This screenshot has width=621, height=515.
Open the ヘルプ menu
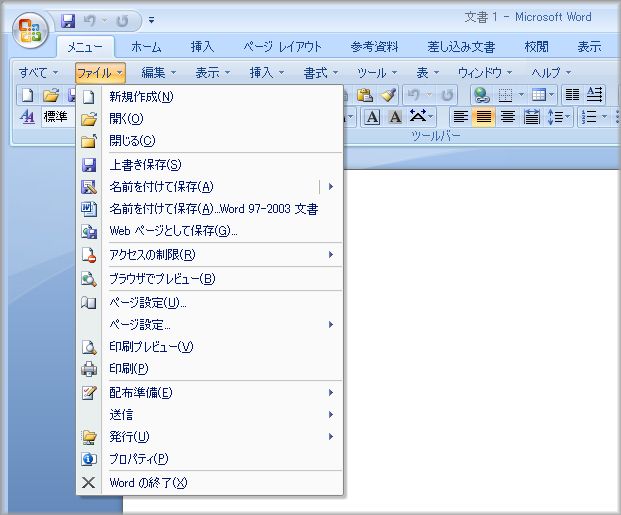tap(551, 72)
